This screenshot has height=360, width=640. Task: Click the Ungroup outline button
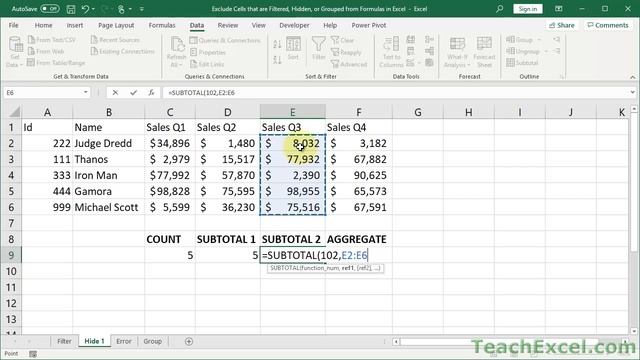tap(527, 51)
